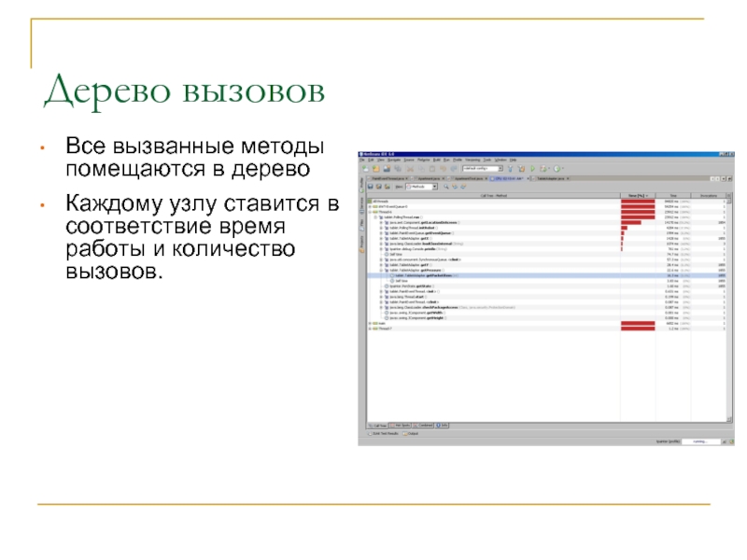This screenshot has height=560, width=747.
Task: Collapse the TabletAdapter.getPressure node
Action: [381, 270]
